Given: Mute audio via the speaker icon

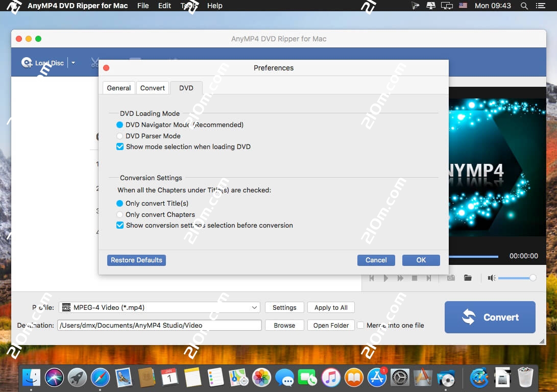Looking at the screenshot, I should (491, 278).
